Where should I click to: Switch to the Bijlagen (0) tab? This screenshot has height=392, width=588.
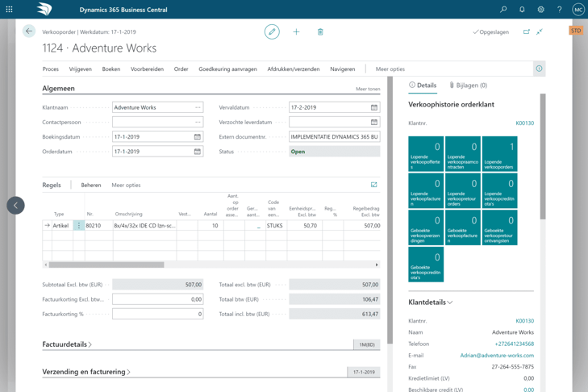[468, 85]
